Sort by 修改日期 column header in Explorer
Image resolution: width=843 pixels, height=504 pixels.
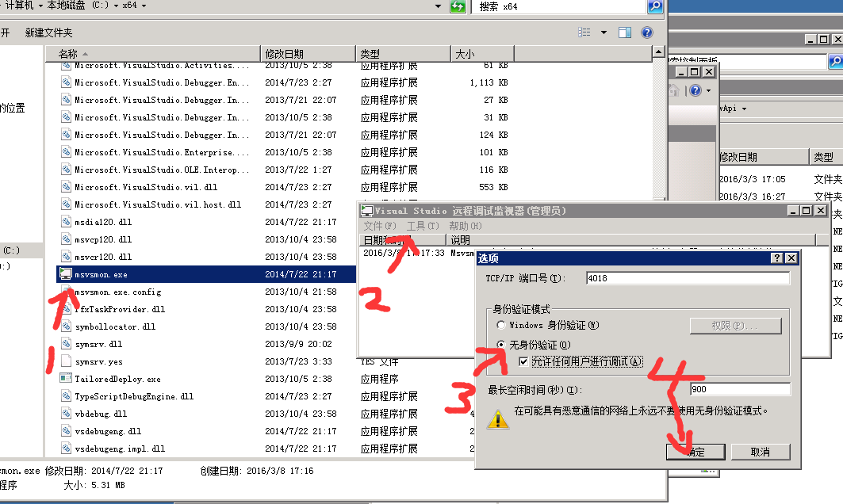point(308,54)
